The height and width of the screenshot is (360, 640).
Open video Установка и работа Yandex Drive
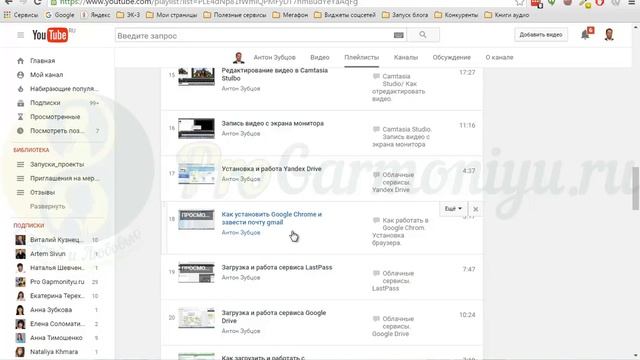271,169
